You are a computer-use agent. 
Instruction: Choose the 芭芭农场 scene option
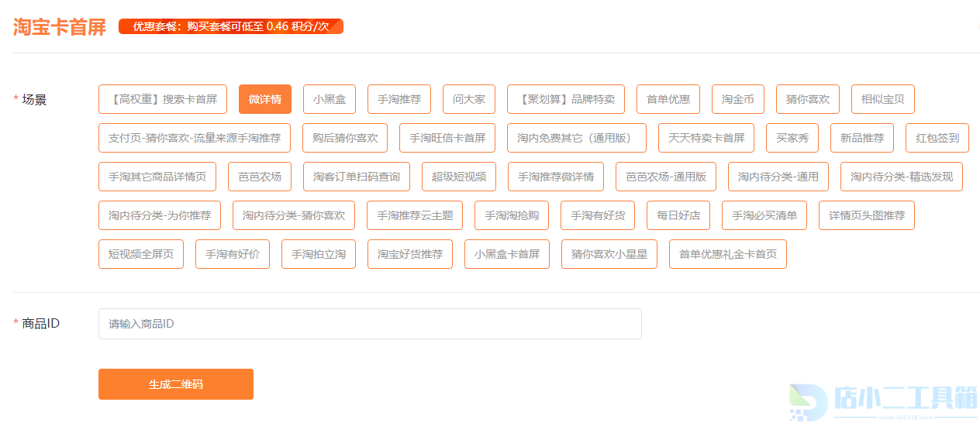coord(260,177)
